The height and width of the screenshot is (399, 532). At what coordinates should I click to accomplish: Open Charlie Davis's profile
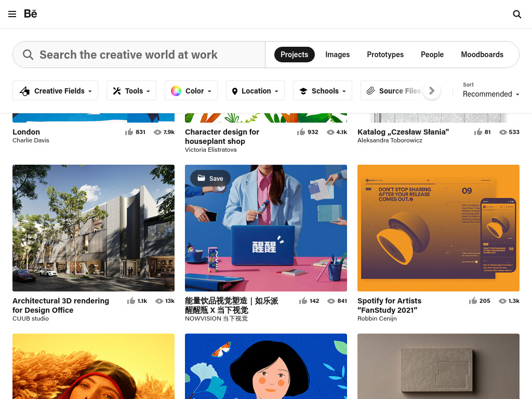tap(31, 140)
